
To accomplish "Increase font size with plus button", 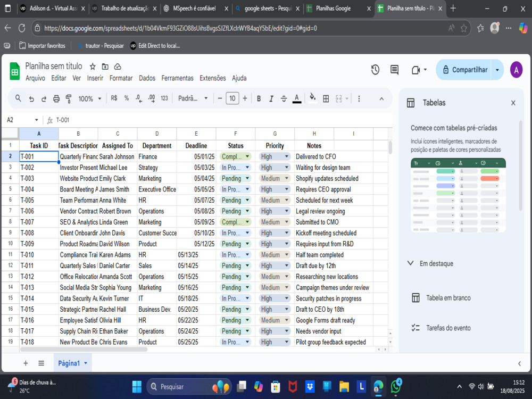I will [245, 99].
